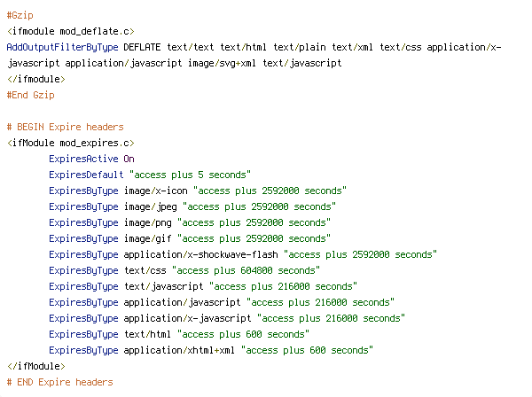
Task: Click the On value after ExpiresActive
Action: (x=129, y=159)
